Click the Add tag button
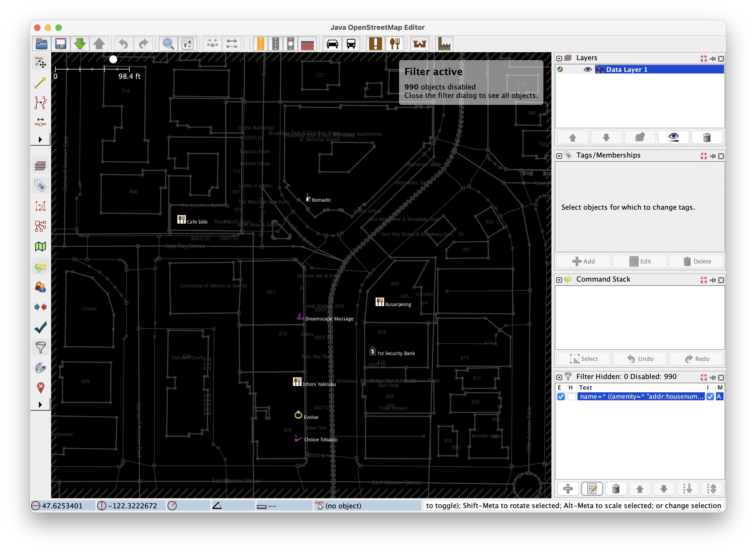This screenshot has height=552, width=756. [x=583, y=261]
